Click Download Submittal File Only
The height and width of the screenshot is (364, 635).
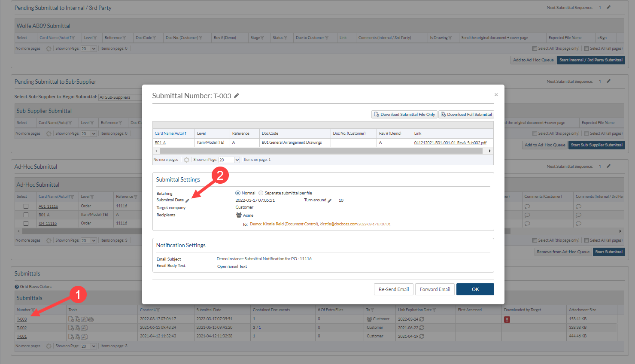click(x=404, y=115)
